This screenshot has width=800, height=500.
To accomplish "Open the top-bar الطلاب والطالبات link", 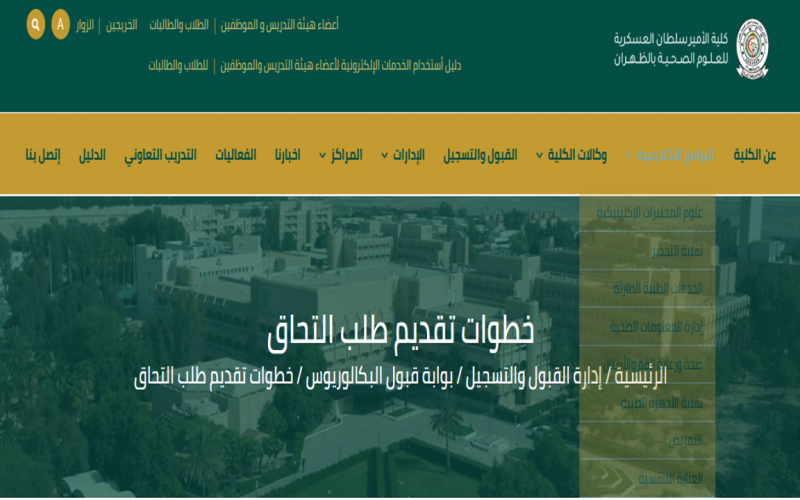I will pyautogui.click(x=179, y=25).
